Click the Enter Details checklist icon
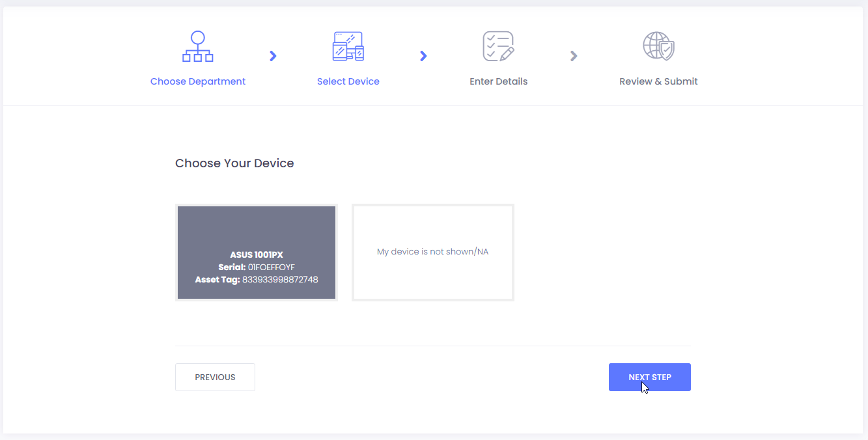Screen dimensions: 868x440 point(498,47)
